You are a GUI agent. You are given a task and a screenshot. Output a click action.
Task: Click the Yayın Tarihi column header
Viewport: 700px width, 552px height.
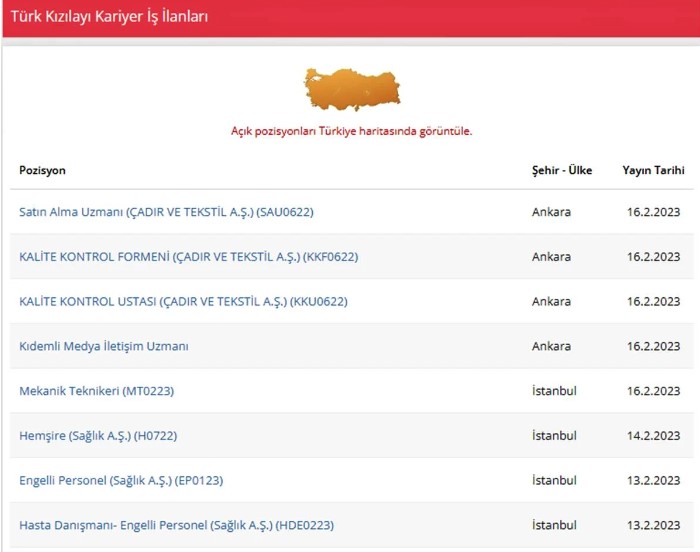coord(653,170)
